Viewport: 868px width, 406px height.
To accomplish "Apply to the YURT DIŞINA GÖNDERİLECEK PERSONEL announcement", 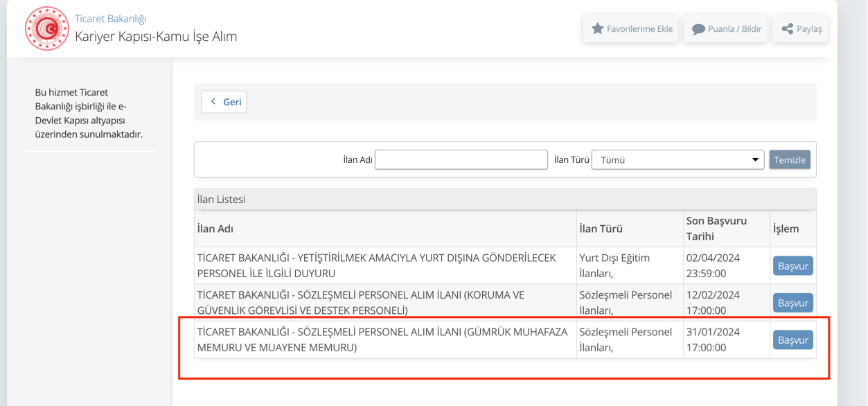I will click(x=793, y=266).
